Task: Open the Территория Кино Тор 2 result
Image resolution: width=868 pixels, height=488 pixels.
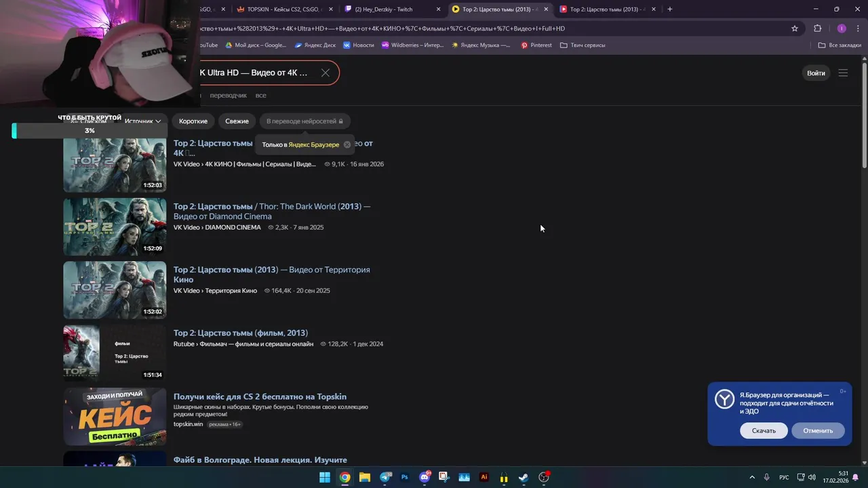Action: click(x=271, y=274)
